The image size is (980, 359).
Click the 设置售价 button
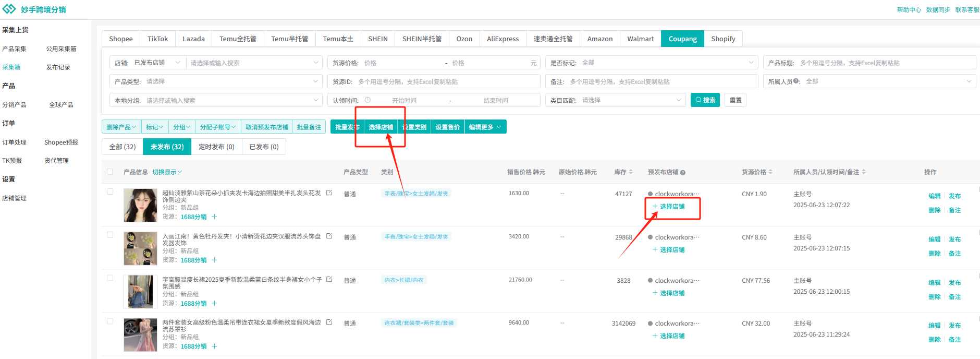[x=448, y=127]
